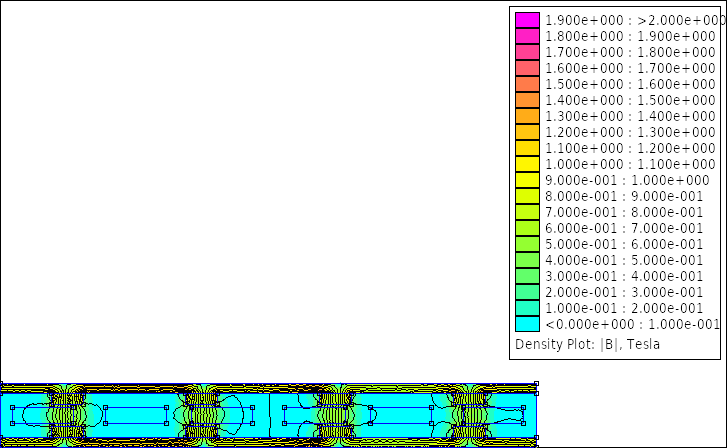
Task: Click the 8.000e-001 : 9.000e-001 legend swatch
Action: (527, 196)
